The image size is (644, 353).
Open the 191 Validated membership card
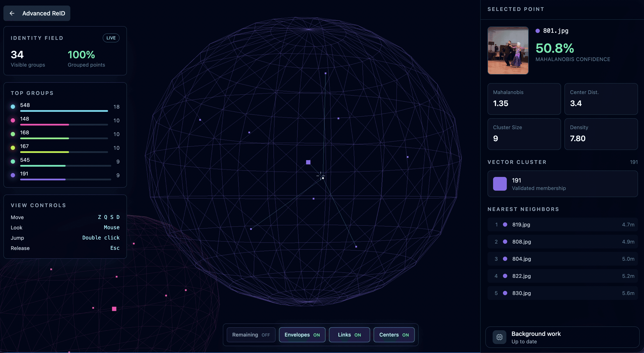(563, 184)
